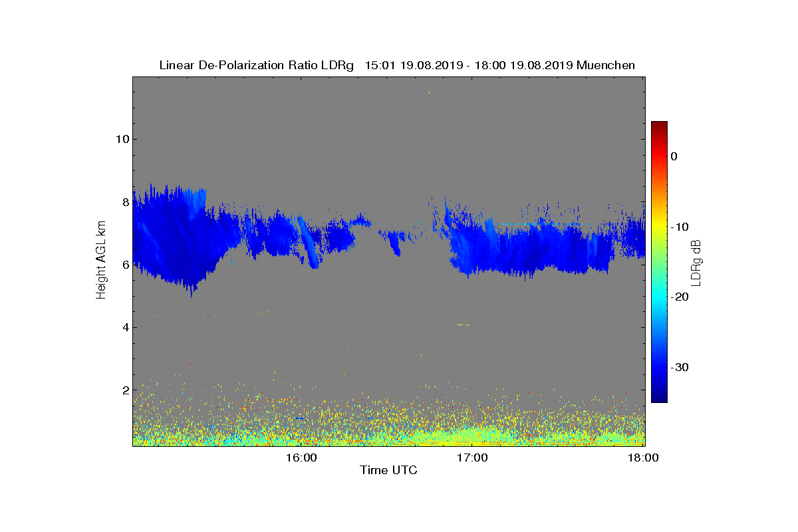Image resolution: width=798 pixels, height=532 pixels.
Task: Click the height tick label 4
Action: [x=125, y=327]
